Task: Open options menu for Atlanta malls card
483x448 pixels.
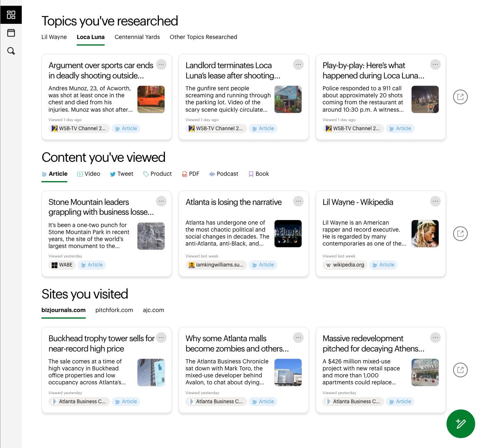Action: [298, 338]
